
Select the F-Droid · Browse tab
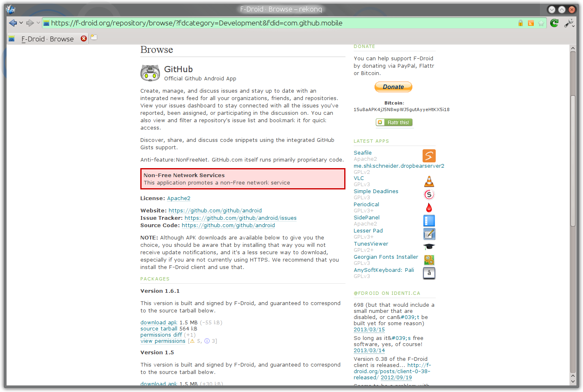point(48,39)
